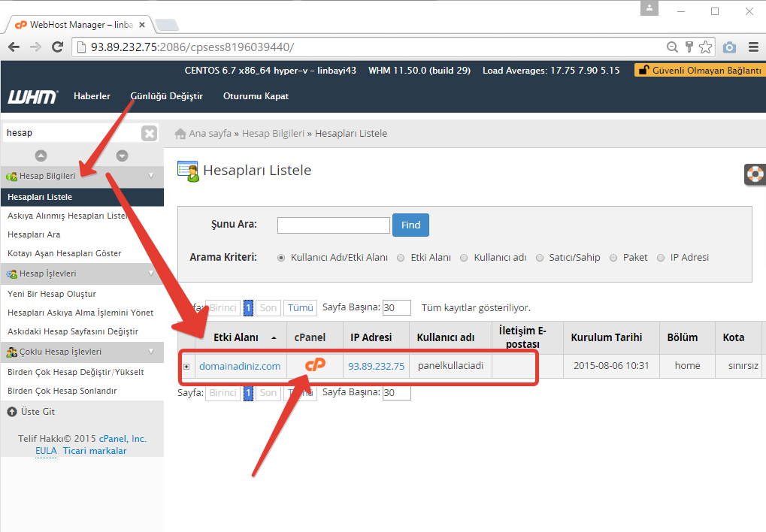Select the Kullanıcı adı radio option
766x532 pixels.
click(x=464, y=258)
